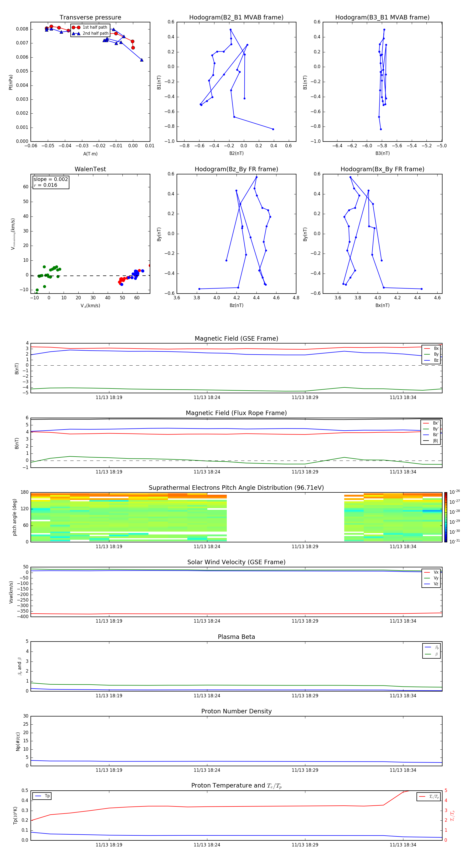
Task: Click the dashed zero line in WalenTest
Action: (90, 276)
